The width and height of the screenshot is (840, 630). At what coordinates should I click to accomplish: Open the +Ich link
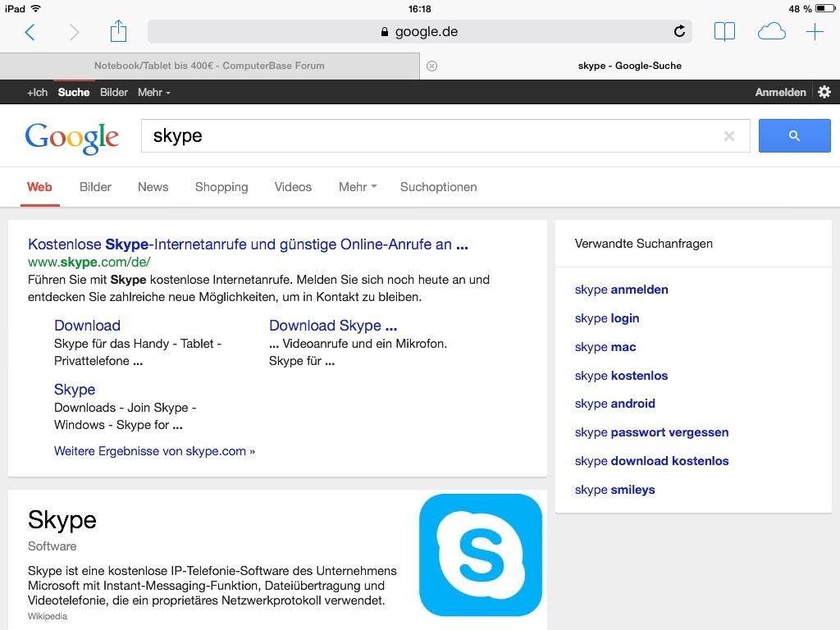(37, 92)
